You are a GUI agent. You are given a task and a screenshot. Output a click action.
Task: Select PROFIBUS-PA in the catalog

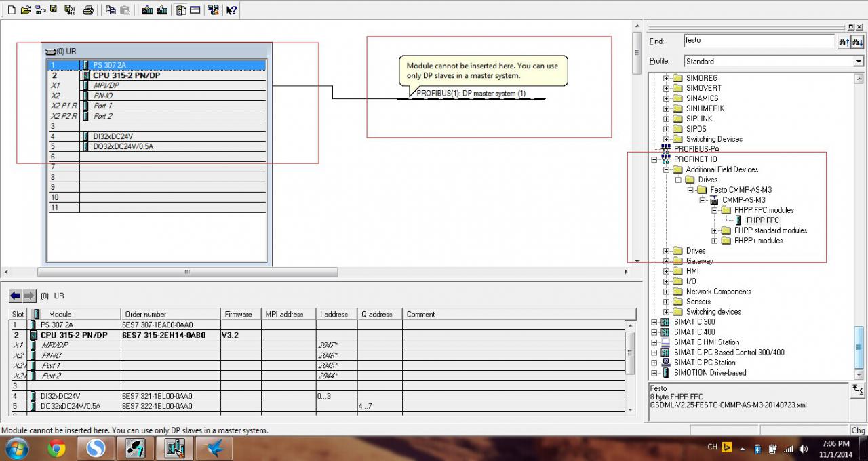(696, 149)
